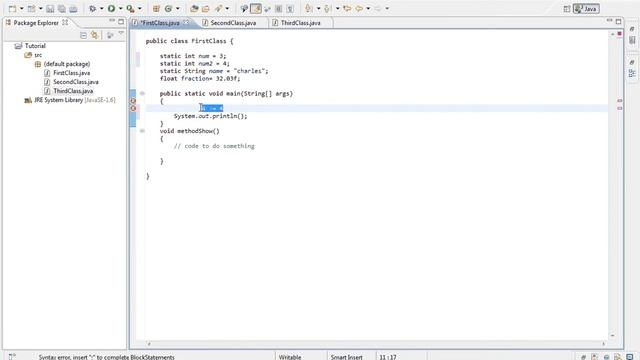
Task: Click the Save icon in toolbar
Action: coord(50,9)
